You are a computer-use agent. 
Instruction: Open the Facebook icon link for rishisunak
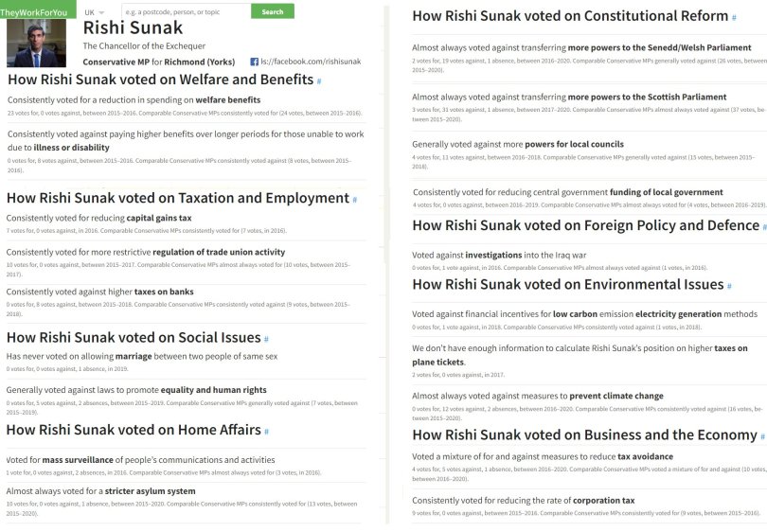[x=254, y=62]
